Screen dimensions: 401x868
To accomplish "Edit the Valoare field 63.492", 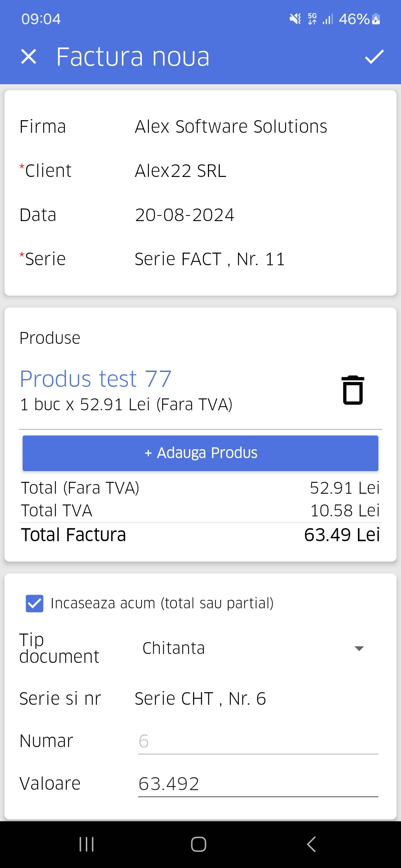I will pyautogui.click(x=258, y=784).
